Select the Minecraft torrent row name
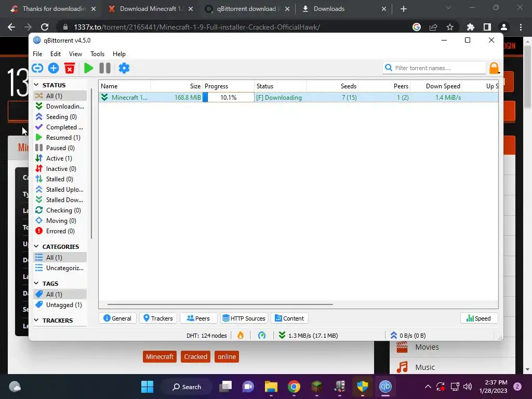532x399 pixels. coord(129,97)
